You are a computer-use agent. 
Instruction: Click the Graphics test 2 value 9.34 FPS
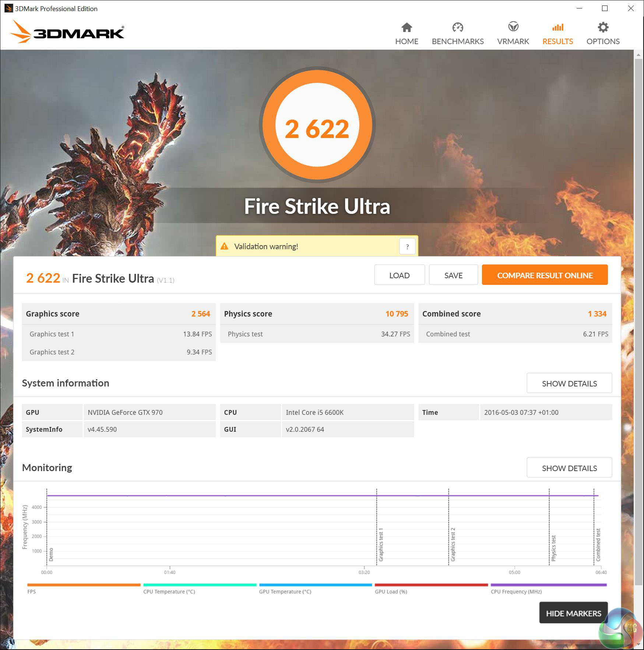pos(199,352)
